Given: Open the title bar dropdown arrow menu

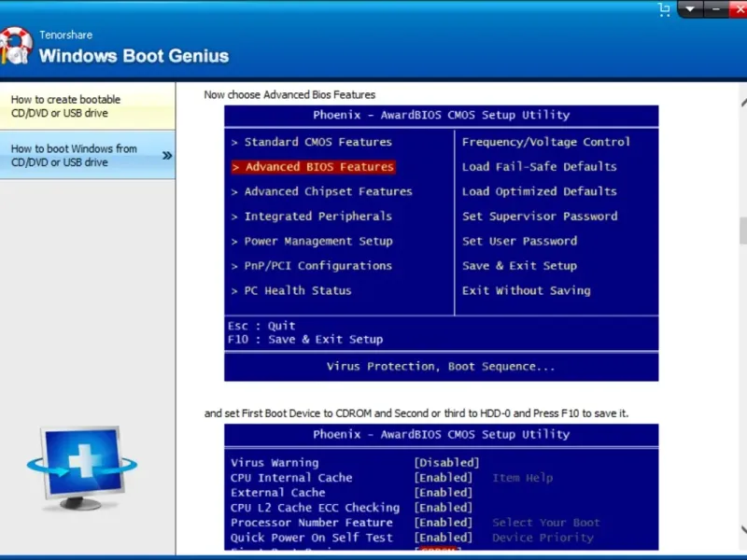Looking at the screenshot, I should pyautogui.click(x=690, y=9).
